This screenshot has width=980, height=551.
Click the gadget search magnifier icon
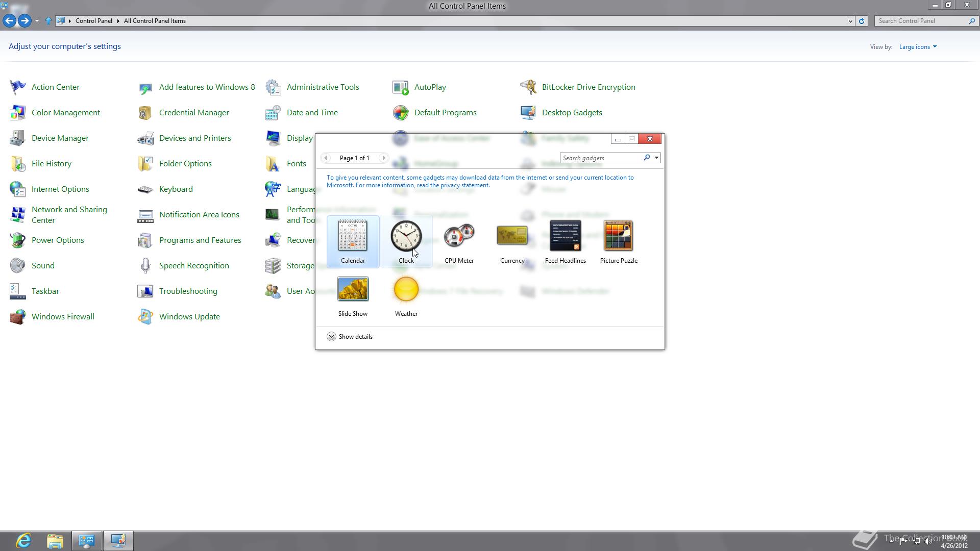click(x=647, y=158)
